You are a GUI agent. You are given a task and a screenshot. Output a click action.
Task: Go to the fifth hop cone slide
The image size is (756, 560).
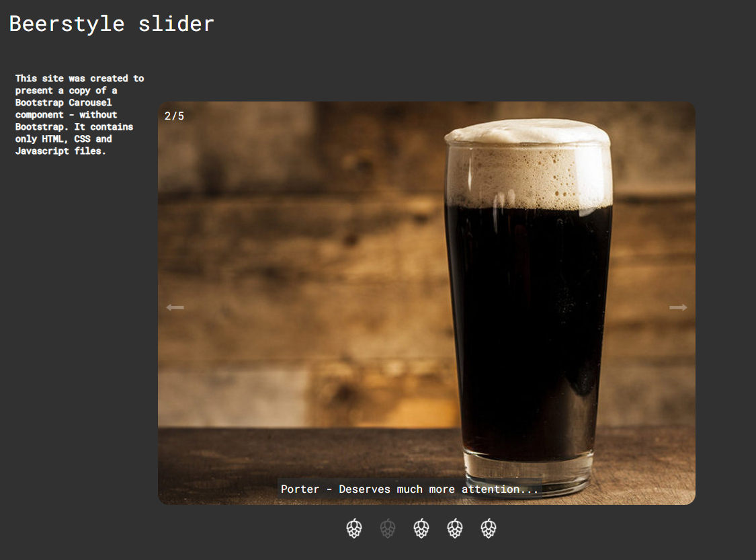(489, 528)
